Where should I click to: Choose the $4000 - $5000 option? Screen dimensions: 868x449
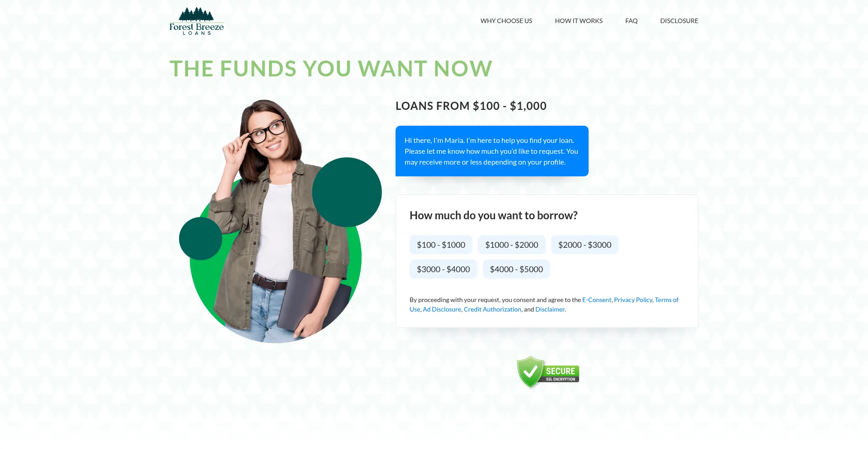tap(516, 269)
